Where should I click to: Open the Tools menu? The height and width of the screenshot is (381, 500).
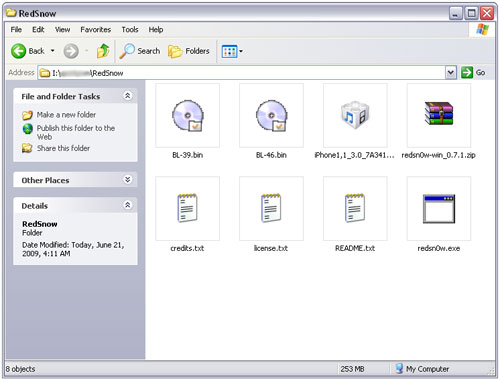click(130, 30)
